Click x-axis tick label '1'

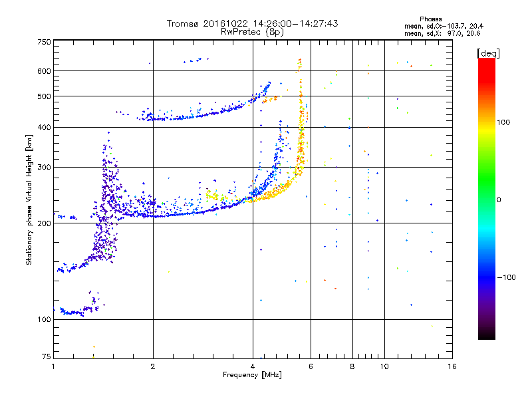(53, 366)
